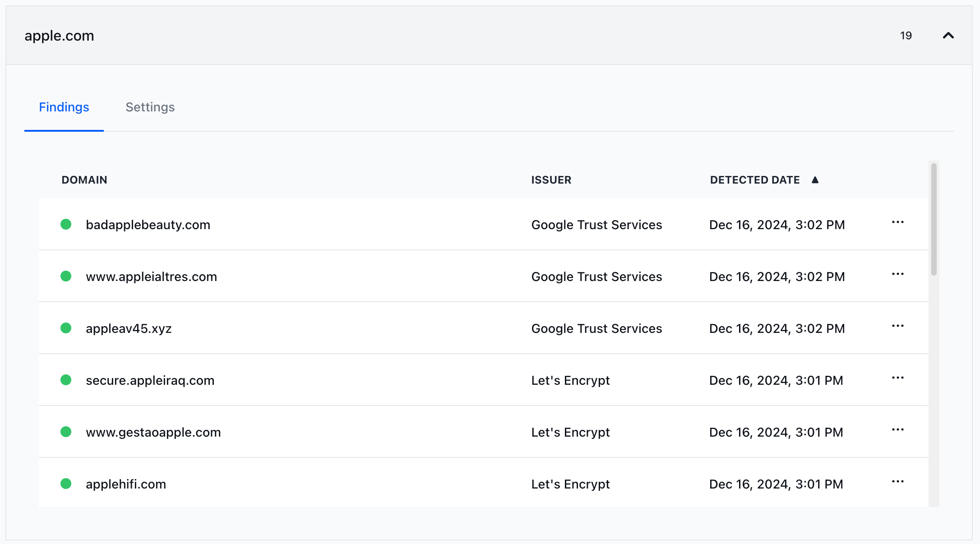
Task: Click the apple.com section title
Action: pos(59,36)
